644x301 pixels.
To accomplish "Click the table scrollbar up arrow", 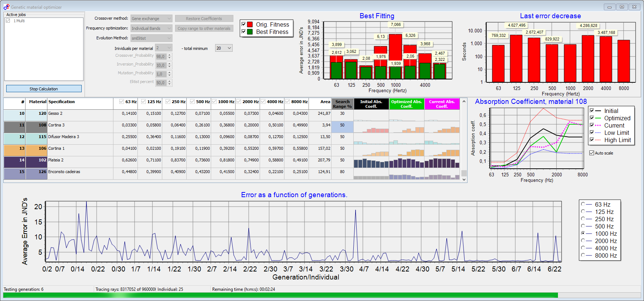I will [464, 101].
